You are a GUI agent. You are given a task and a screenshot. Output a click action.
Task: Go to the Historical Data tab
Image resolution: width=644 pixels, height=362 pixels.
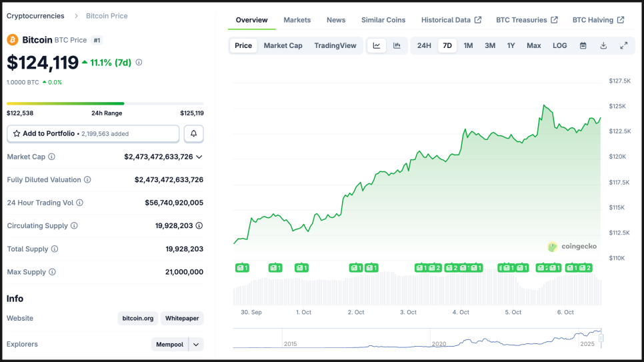pos(451,20)
